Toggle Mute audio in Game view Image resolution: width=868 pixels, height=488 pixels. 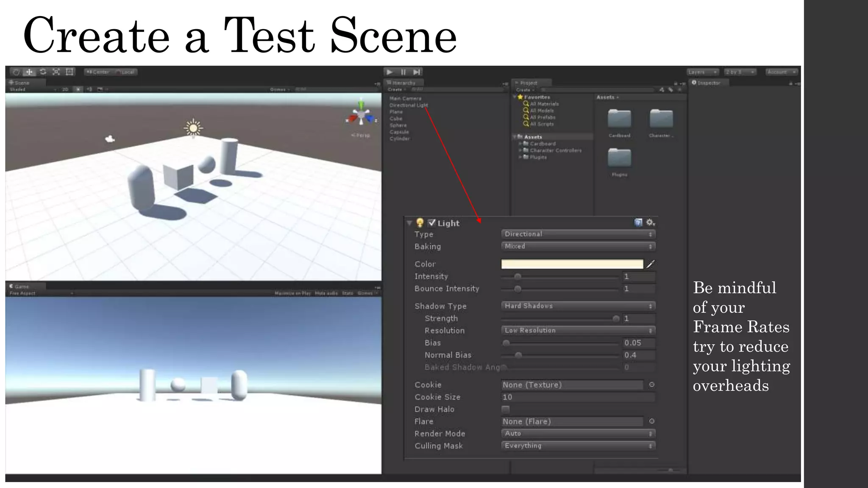(326, 293)
